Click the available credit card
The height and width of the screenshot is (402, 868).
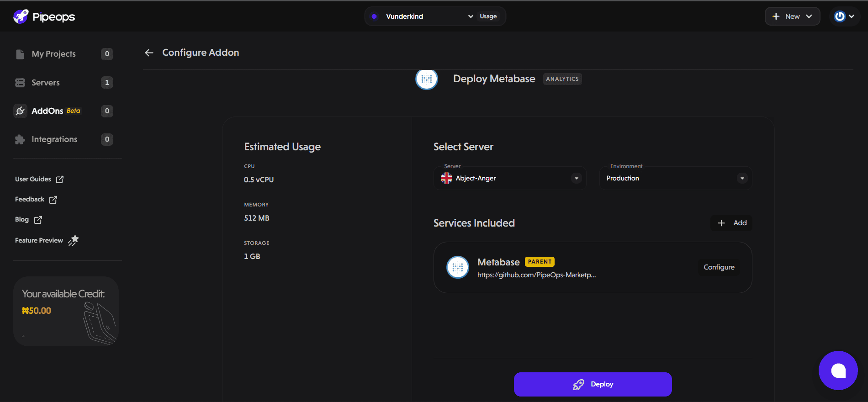pyautogui.click(x=66, y=311)
